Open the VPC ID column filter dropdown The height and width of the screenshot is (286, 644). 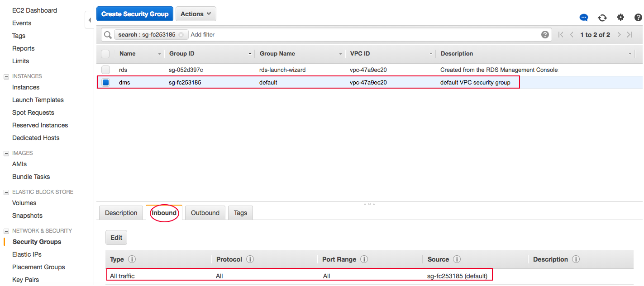pos(430,53)
